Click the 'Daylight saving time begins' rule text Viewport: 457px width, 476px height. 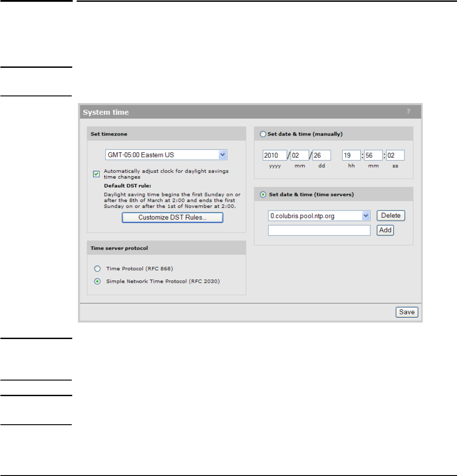[x=172, y=200]
